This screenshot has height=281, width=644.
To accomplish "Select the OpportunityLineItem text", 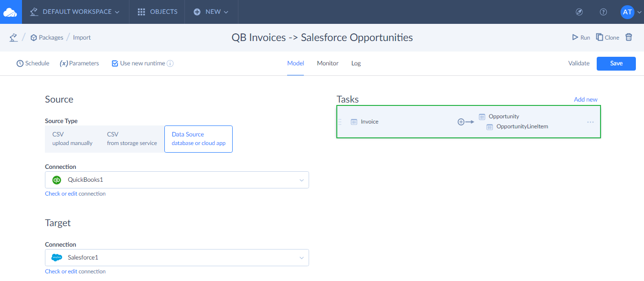I will pos(522,126).
